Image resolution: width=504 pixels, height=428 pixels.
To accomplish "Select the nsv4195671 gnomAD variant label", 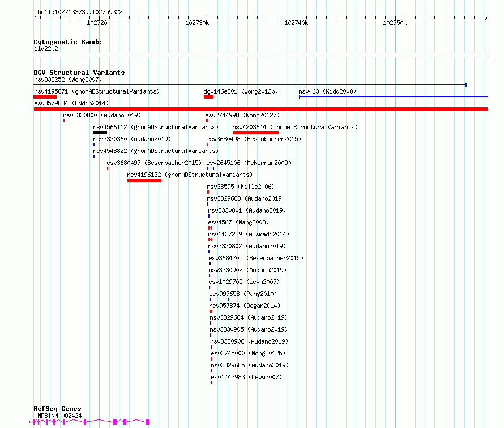I will (97, 91).
